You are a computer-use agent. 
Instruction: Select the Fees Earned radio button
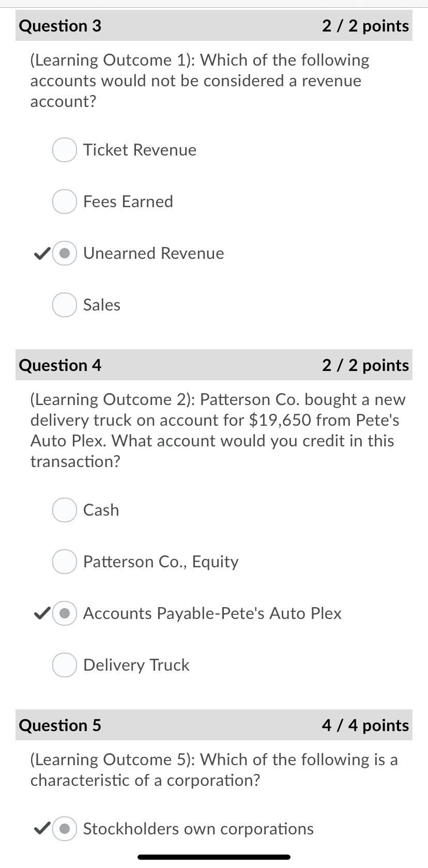65,202
